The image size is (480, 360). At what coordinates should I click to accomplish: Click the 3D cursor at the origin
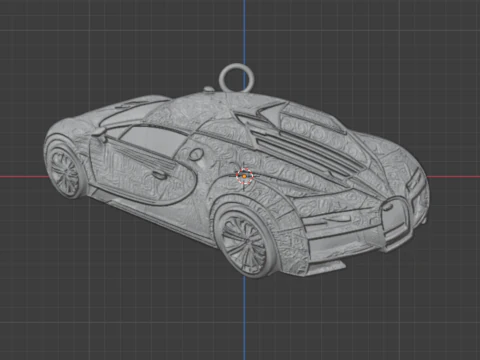pyautogui.click(x=244, y=176)
